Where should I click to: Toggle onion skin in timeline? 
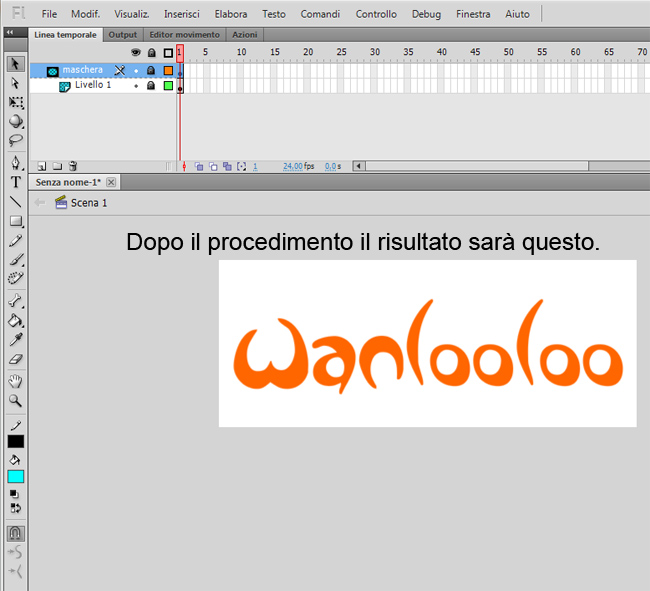coord(199,167)
